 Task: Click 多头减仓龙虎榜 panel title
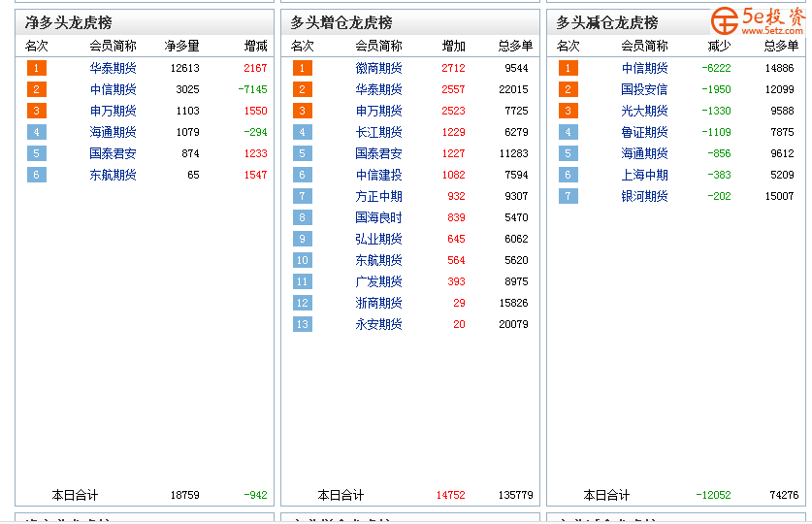tap(607, 22)
